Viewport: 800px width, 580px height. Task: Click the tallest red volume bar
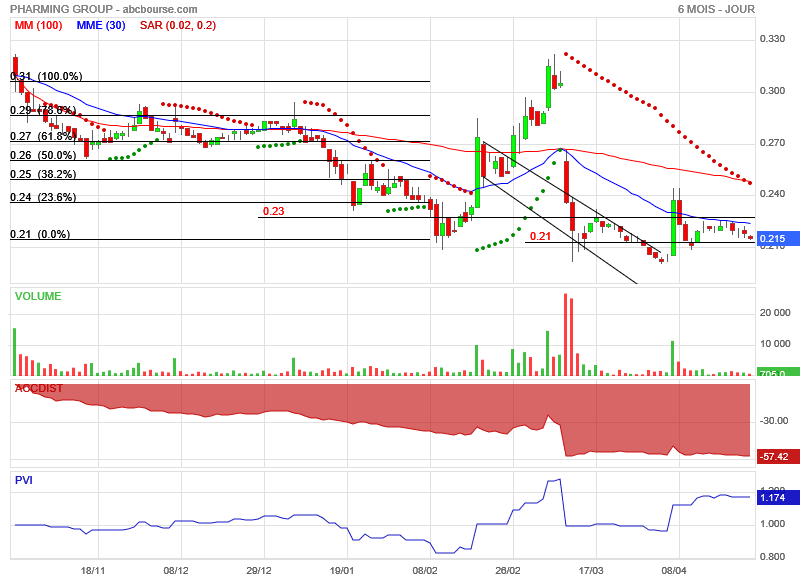(565, 335)
